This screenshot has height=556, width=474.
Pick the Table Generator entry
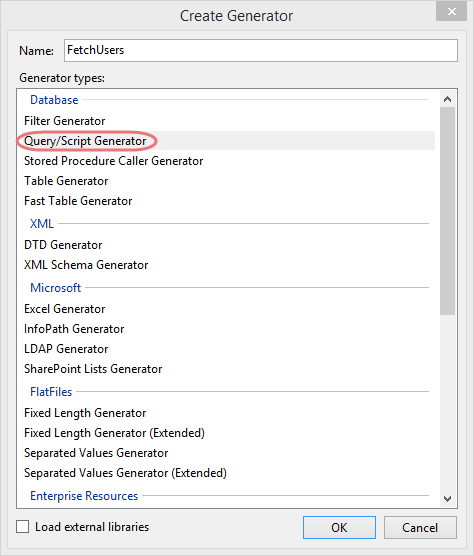(x=225, y=181)
